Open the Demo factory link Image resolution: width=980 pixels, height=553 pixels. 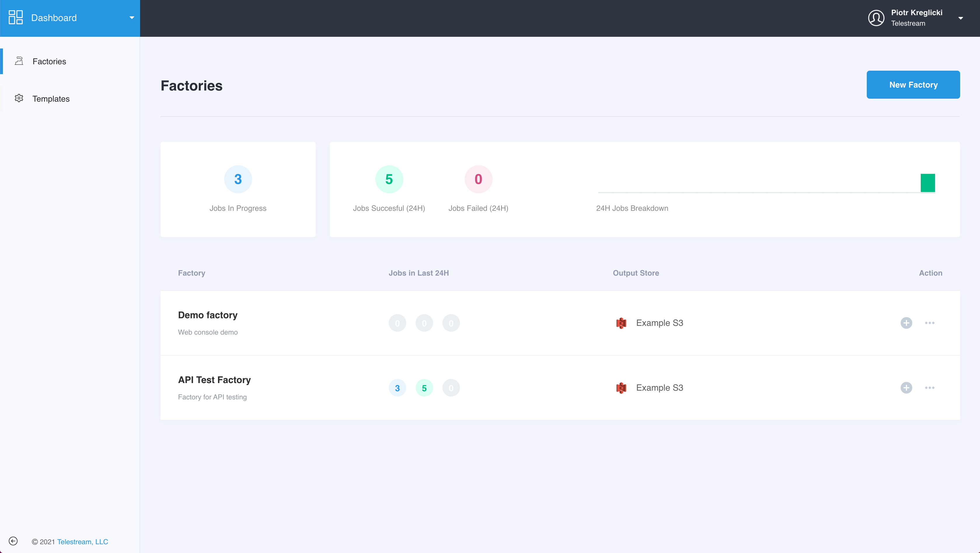point(208,315)
